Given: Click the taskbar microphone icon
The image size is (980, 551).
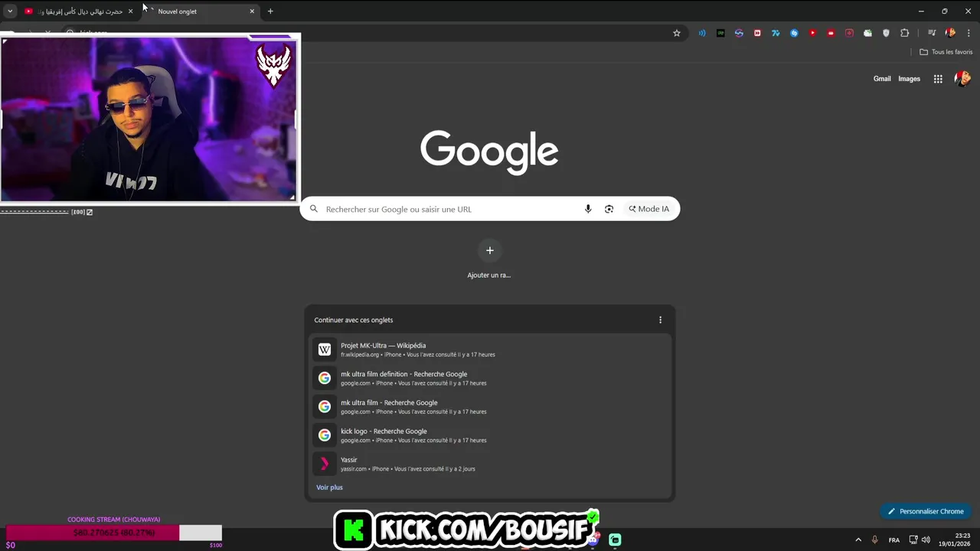Looking at the screenshot, I should 874,540.
